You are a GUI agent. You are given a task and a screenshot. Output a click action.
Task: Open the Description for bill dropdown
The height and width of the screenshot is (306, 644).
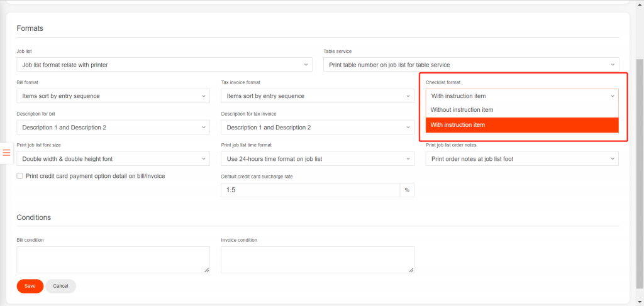113,128
